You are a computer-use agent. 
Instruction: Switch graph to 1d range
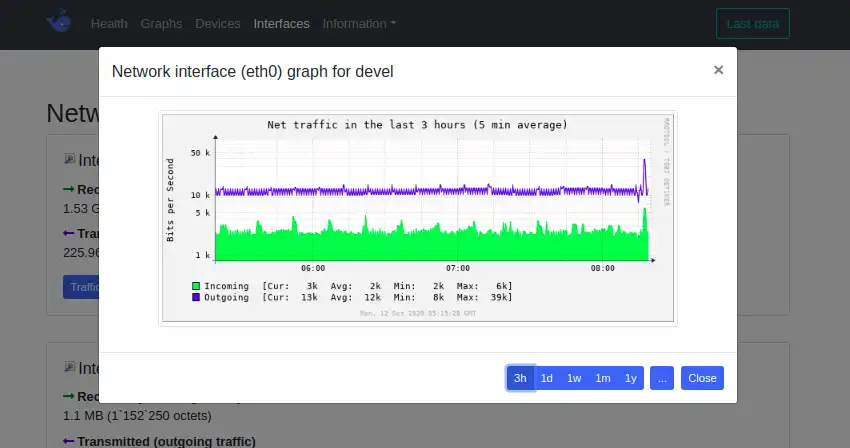(546, 378)
